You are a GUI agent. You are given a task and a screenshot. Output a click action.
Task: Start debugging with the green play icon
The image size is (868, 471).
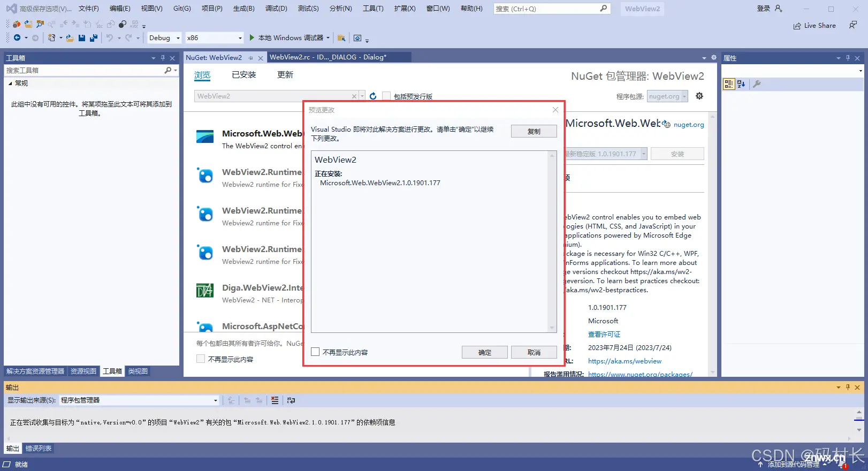(x=252, y=38)
